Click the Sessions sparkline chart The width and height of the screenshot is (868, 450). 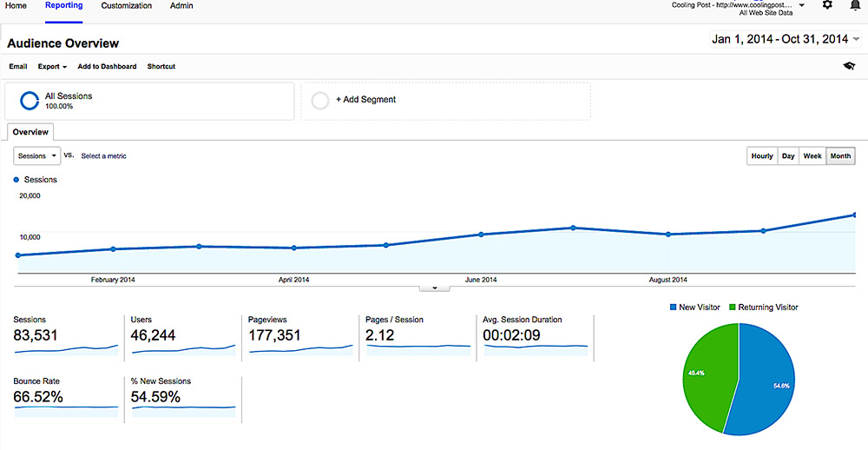coord(66,348)
